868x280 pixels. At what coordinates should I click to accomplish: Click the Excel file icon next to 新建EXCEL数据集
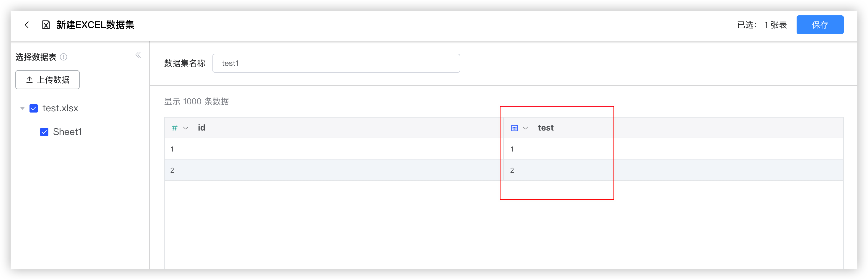(46, 25)
